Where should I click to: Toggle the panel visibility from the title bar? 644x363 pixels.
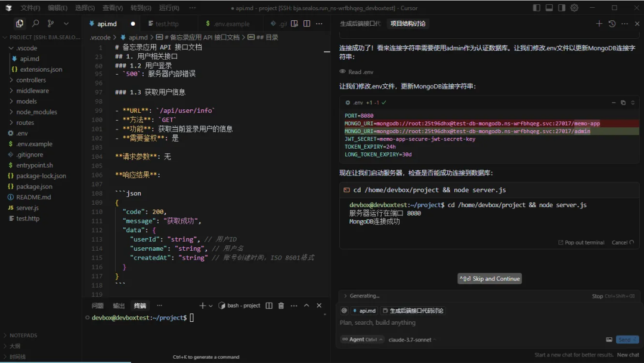coord(549,7)
